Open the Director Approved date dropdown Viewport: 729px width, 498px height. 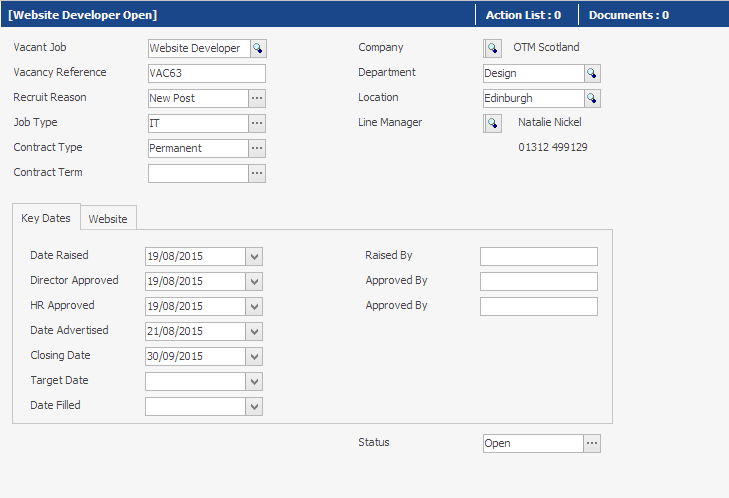click(x=254, y=282)
